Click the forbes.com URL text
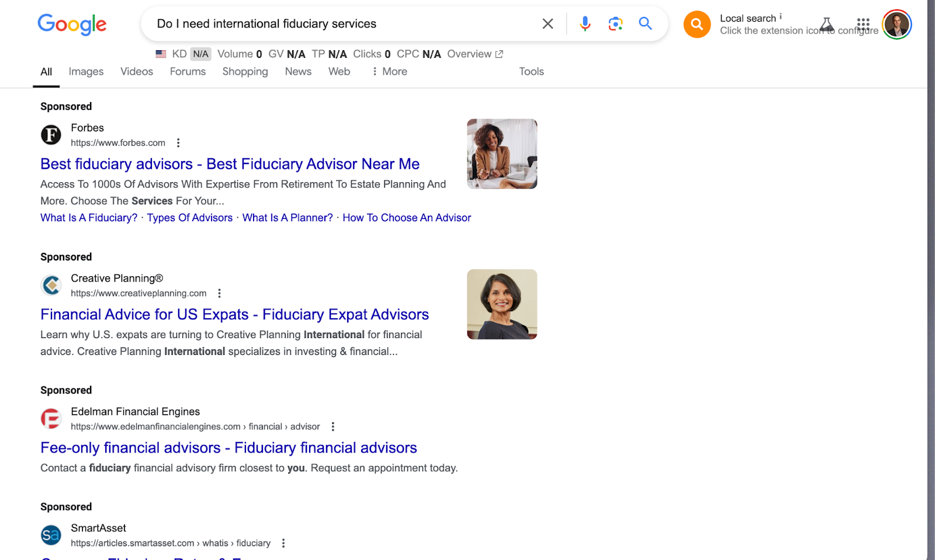 tap(118, 143)
